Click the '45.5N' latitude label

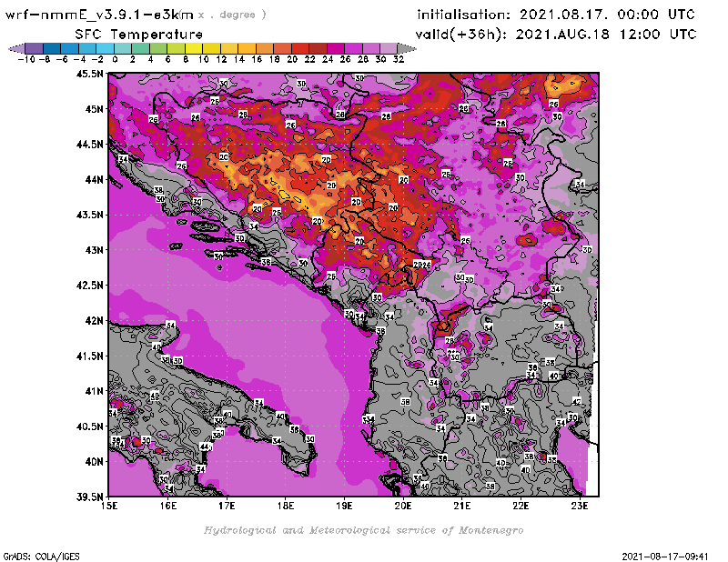pos(89,74)
